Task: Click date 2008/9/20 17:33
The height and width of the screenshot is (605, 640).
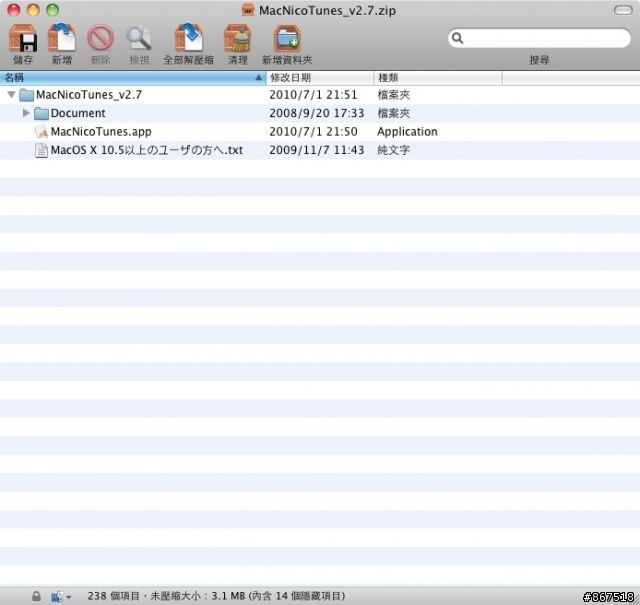Action: (x=317, y=113)
